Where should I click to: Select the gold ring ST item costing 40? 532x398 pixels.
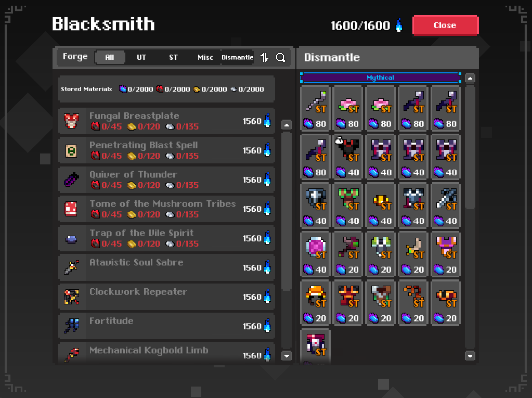click(x=381, y=206)
